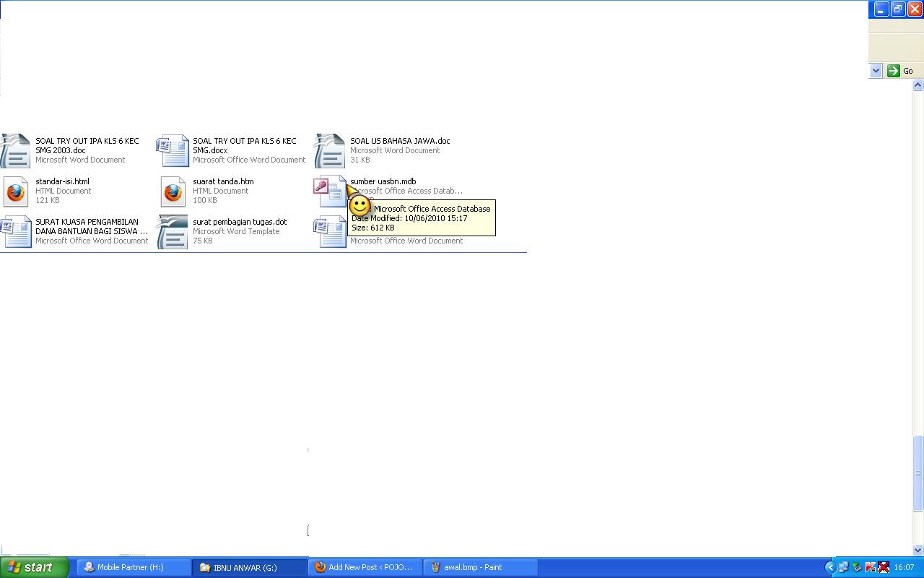Click the vertical scrollbar up arrow
This screenshot has height=578, width=924.
point(918,85)
